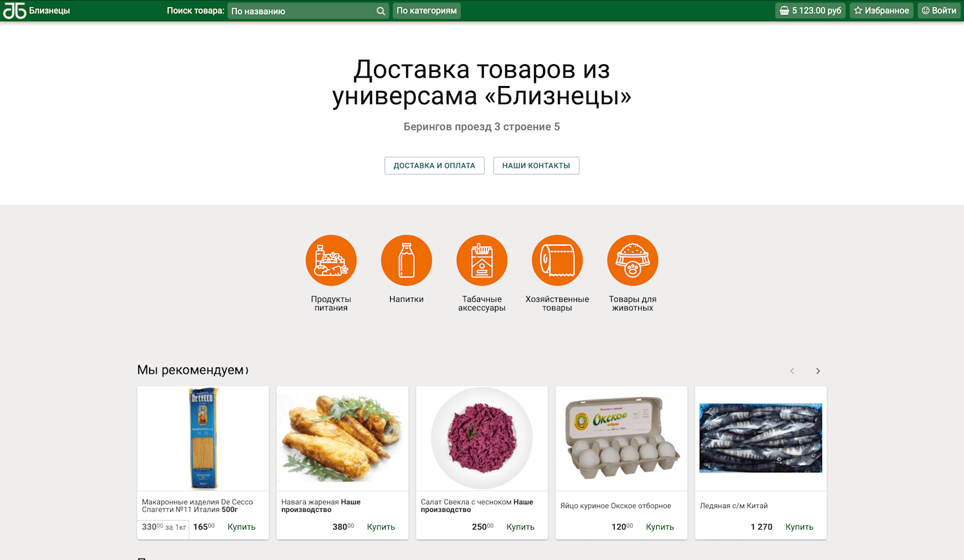Click the search magnifier icon
Screen dimensions: 964x560
[x=380, y=11]
